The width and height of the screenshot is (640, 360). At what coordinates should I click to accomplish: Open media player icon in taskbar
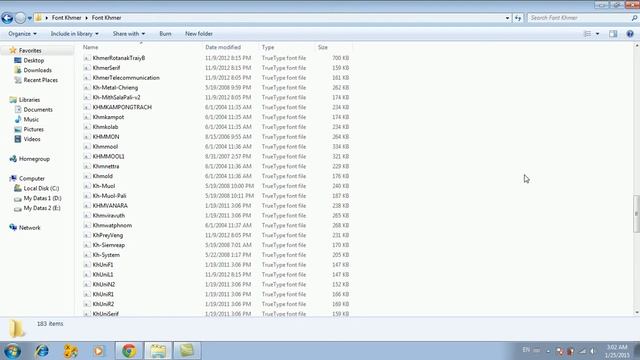click(x=98, y=351)
